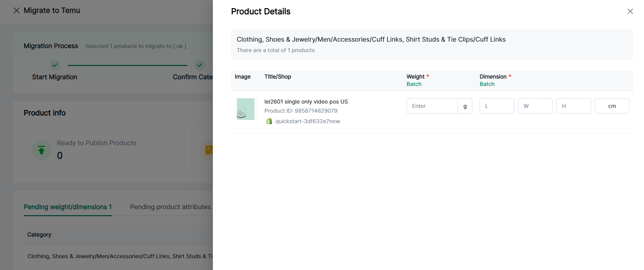Close the Migrate to Temu page
644x270 pixels.
point(16,10)
